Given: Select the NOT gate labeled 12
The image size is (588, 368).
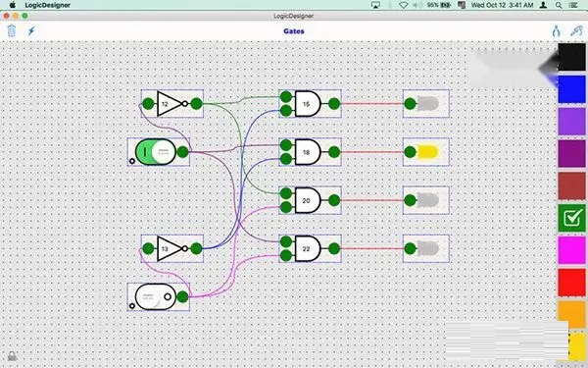Looking at the screenshot, I should tap(170, 104).
